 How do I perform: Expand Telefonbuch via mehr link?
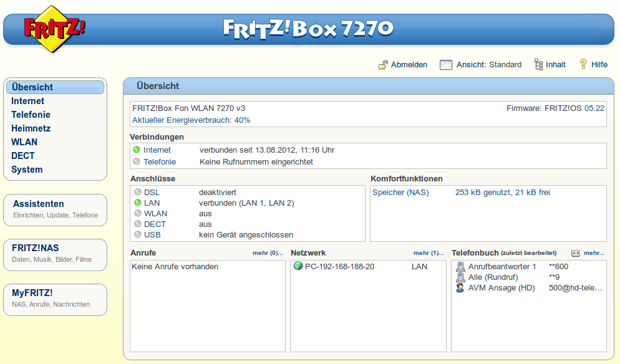pyautogui.click(x=594, y=253)
